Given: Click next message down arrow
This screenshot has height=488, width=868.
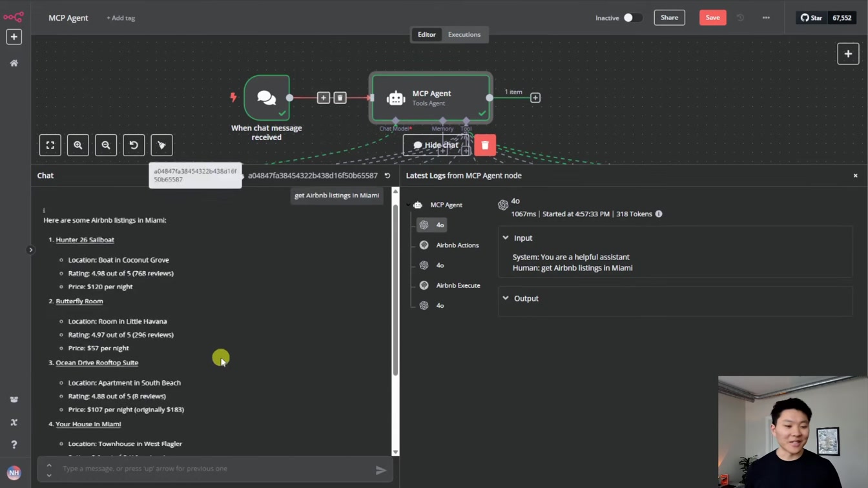Looking at the screenshot, I should click(48, 475).
